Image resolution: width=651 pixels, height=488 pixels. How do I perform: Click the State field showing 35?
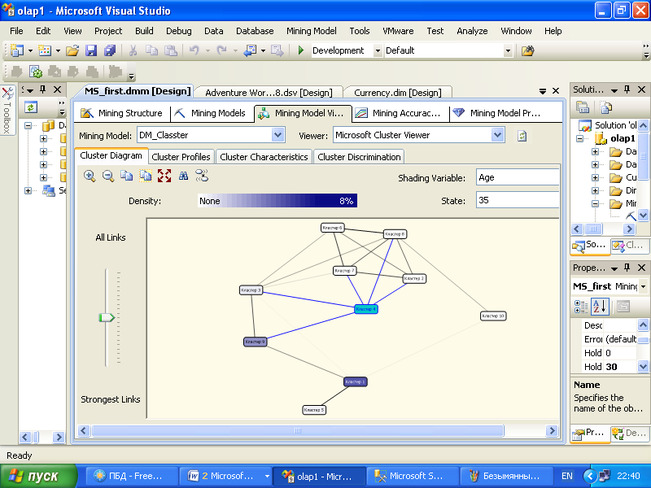click(x=516, y=201)
